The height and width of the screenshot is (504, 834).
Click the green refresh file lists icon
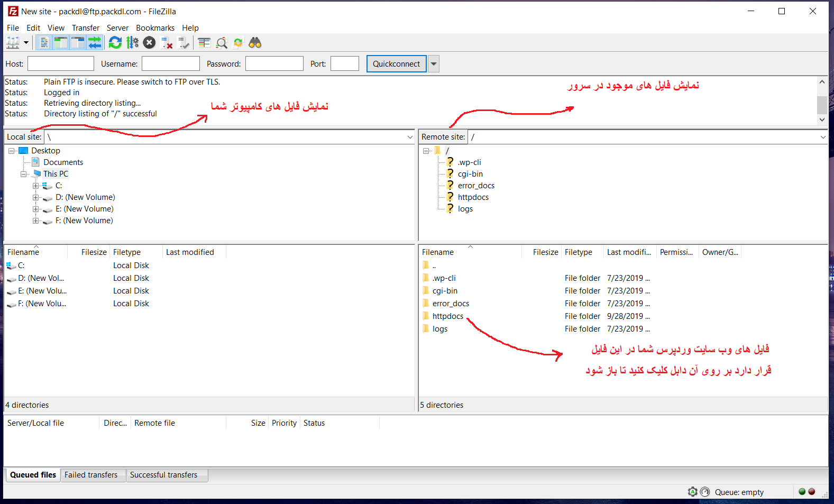point(115,43)
